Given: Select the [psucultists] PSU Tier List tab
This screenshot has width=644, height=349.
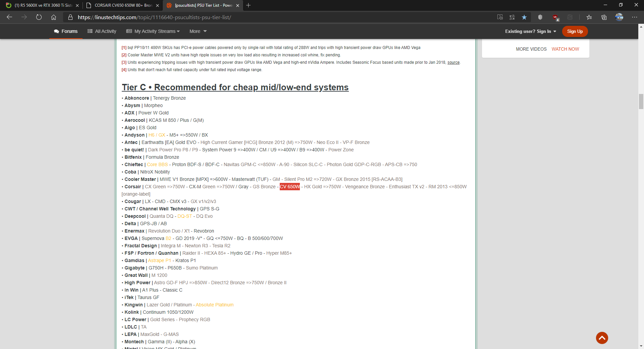Looking at the screenshot, I should 203,5.
